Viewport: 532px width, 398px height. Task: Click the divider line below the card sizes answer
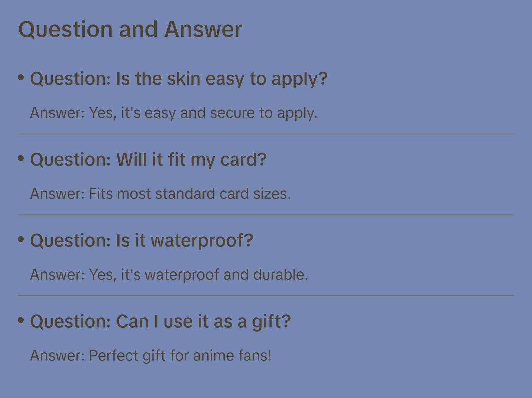266,215
